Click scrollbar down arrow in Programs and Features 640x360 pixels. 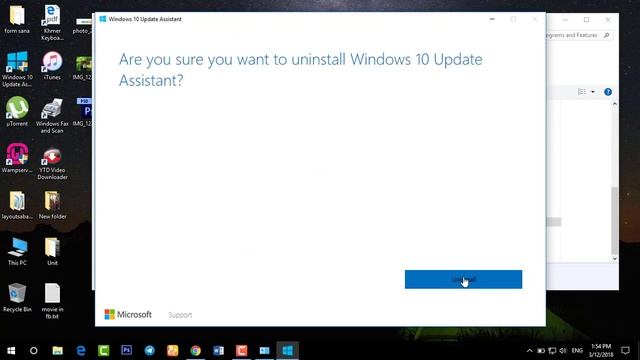pos(615,259)
